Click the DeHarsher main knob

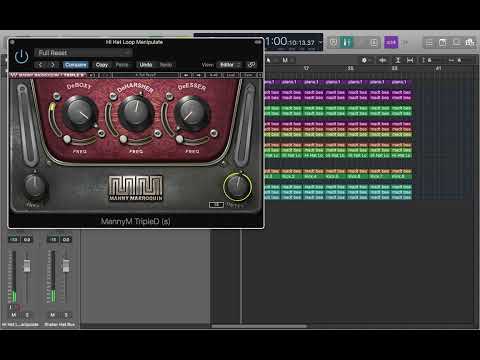pos(136,112)
